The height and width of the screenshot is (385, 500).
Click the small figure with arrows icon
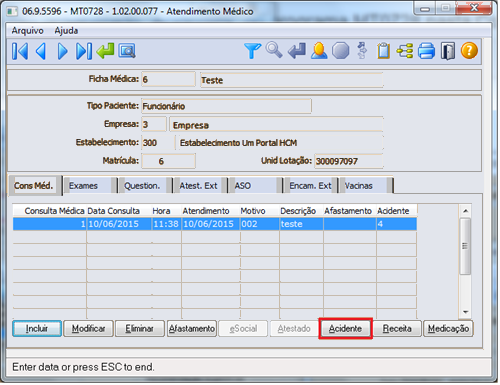click(362, 51)
